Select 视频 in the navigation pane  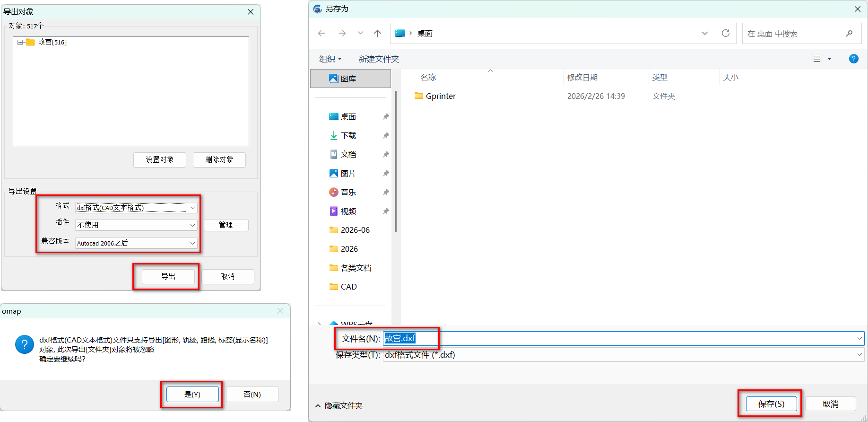coord(348,211)
